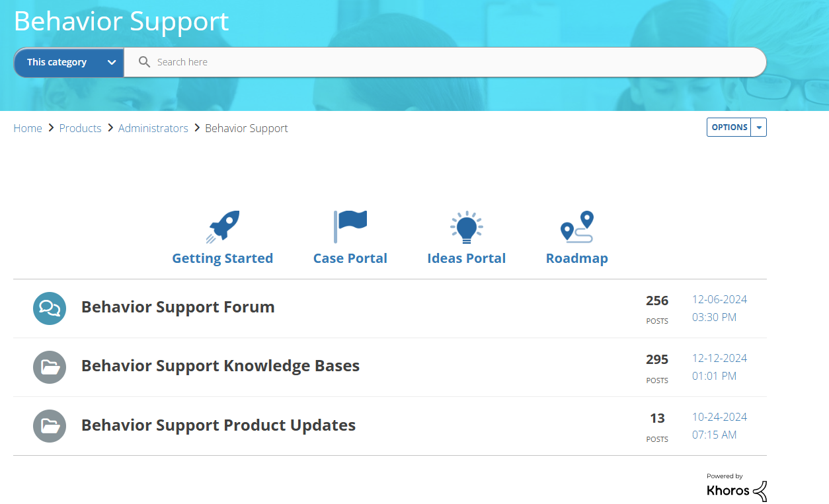Open the 12-12-2024 timestamp link
829x504 pixels.
pos(719,357)
